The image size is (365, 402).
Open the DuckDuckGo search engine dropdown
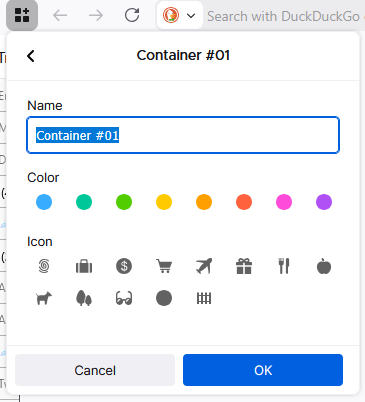180,15
